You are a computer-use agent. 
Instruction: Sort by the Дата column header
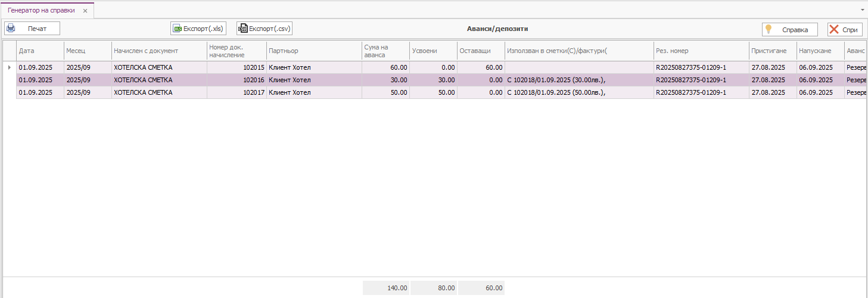point(39,51)
